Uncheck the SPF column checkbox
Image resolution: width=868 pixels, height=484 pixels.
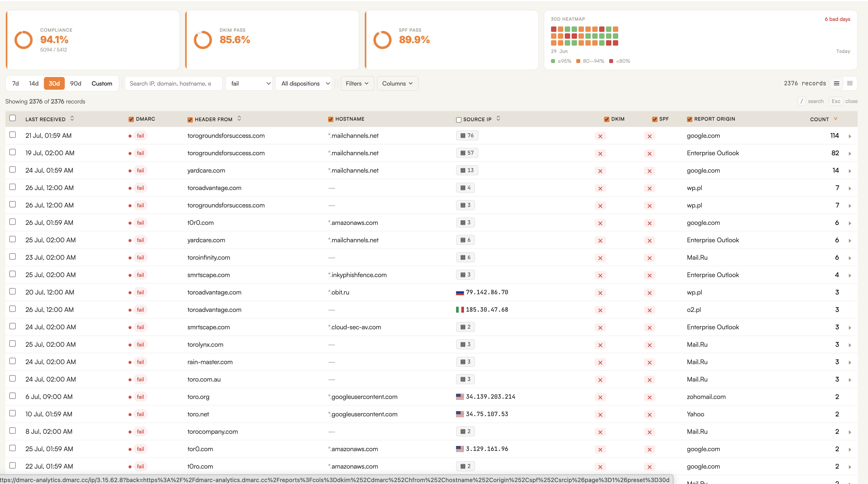point(655,120)
